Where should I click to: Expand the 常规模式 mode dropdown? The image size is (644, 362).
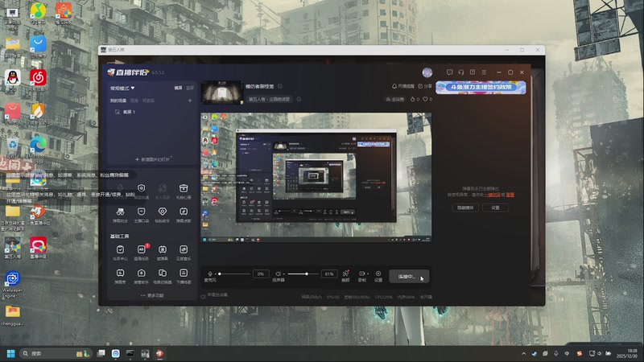point(122,88)
